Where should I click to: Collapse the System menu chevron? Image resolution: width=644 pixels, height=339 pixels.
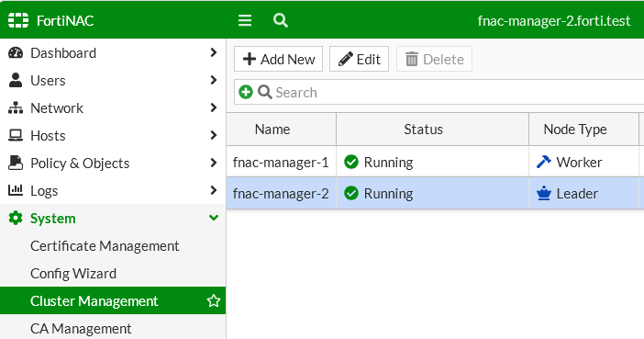point(214,218)
